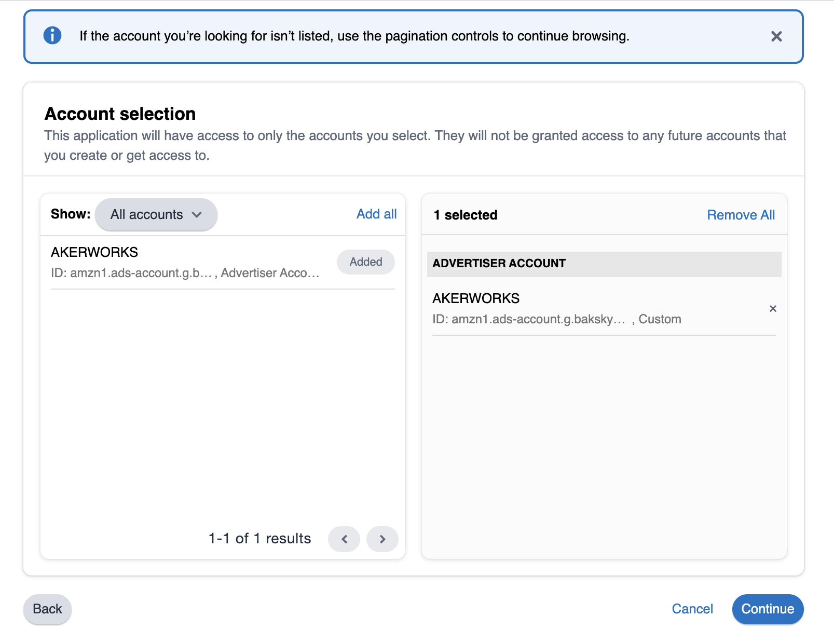Click the AKERWORKS account ID text
The height and width of the screenshot is (644, 834).
tap(185, 272)
